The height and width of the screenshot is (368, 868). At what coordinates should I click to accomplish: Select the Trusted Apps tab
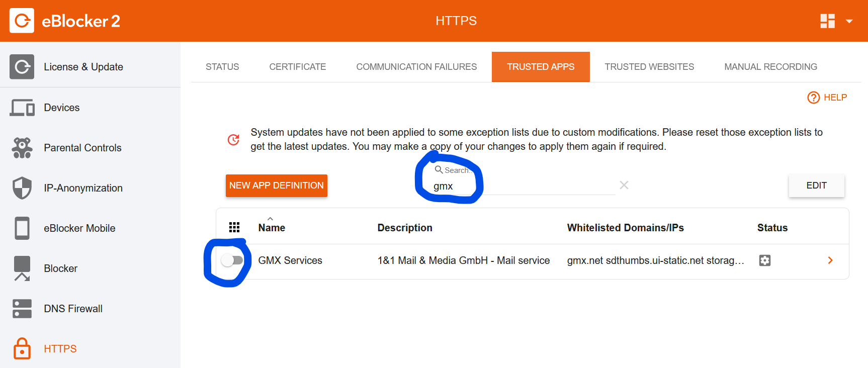pyautogui.click(x=541, y=67)
